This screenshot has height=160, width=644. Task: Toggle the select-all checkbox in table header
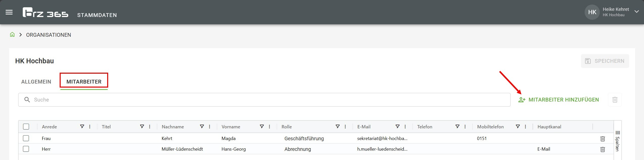pyautogui.click(x=26, y=127)
